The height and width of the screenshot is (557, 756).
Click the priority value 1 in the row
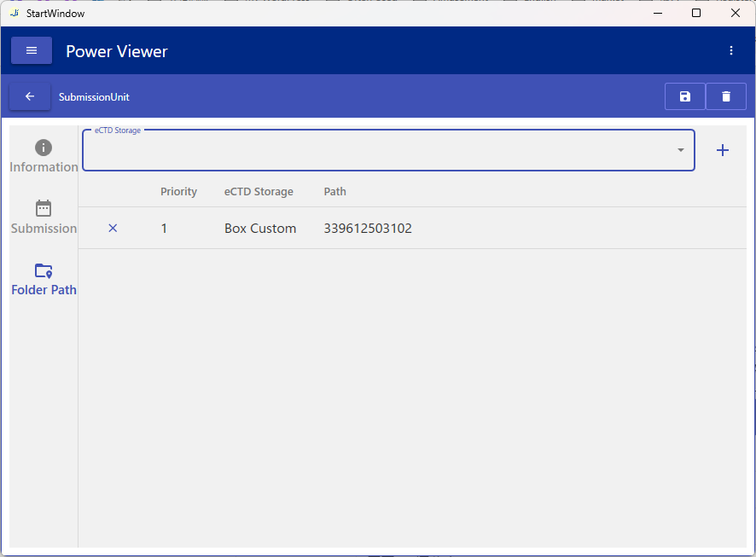coord(165,228)
